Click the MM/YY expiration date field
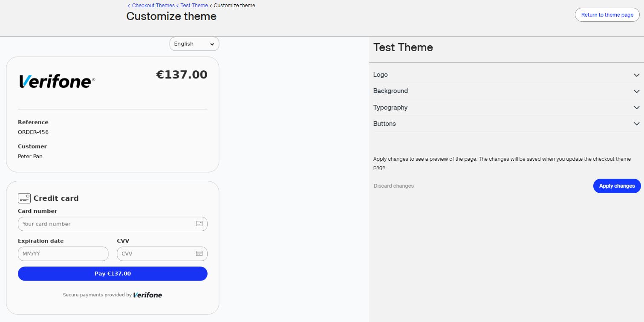 pyautogui.click(x=63, y=254)
